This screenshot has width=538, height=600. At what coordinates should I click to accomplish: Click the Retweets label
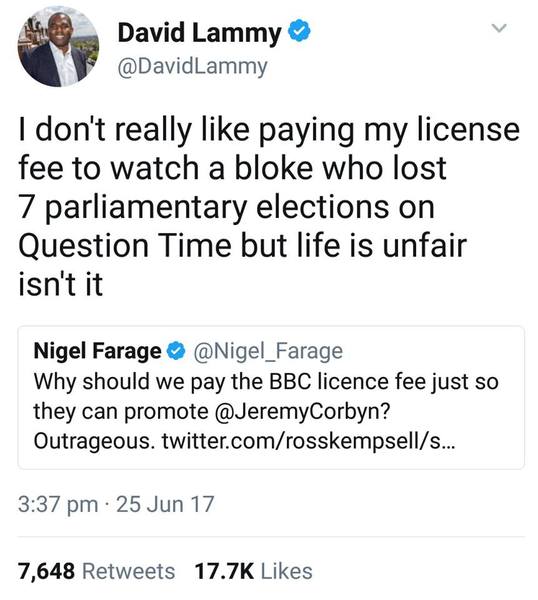point(129,571)
